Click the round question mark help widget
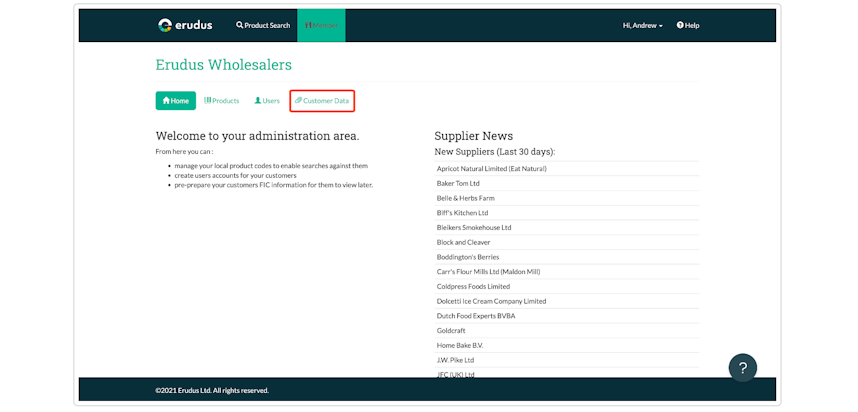Viewport: 858px width, 412px height. [x=743, y=368]
